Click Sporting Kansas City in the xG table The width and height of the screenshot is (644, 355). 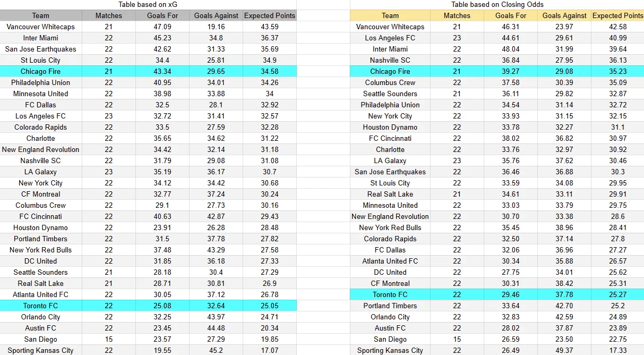[40, 350]
